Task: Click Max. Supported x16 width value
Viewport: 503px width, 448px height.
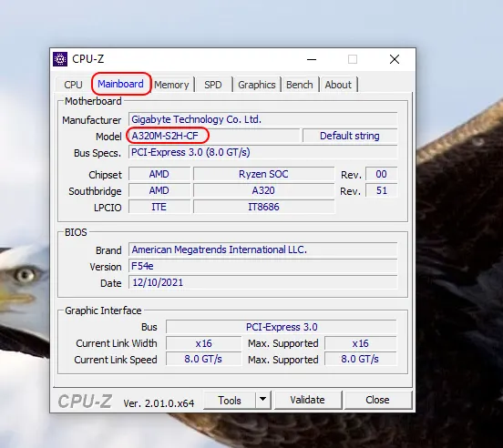Action: point(361,343)
